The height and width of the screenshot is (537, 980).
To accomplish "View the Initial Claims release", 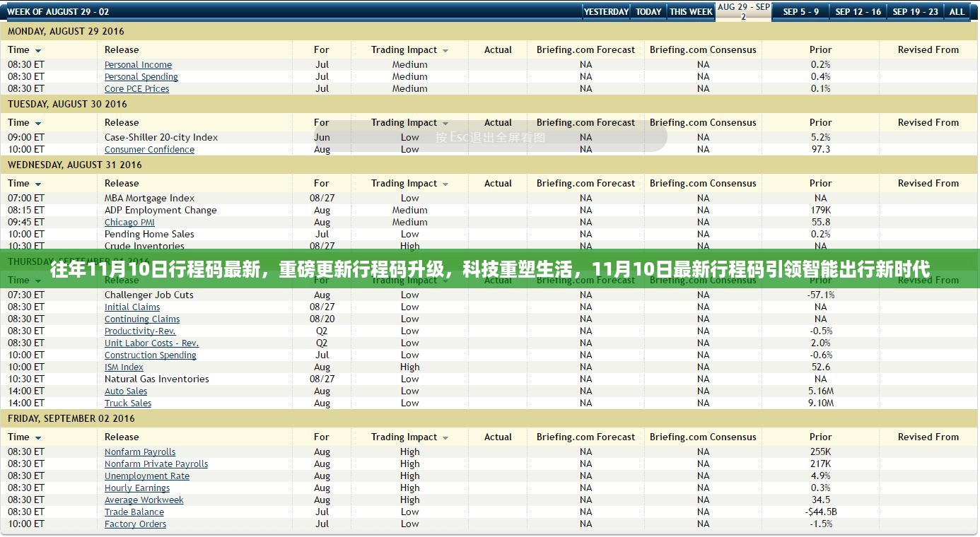I will click(x=132, y=307).
